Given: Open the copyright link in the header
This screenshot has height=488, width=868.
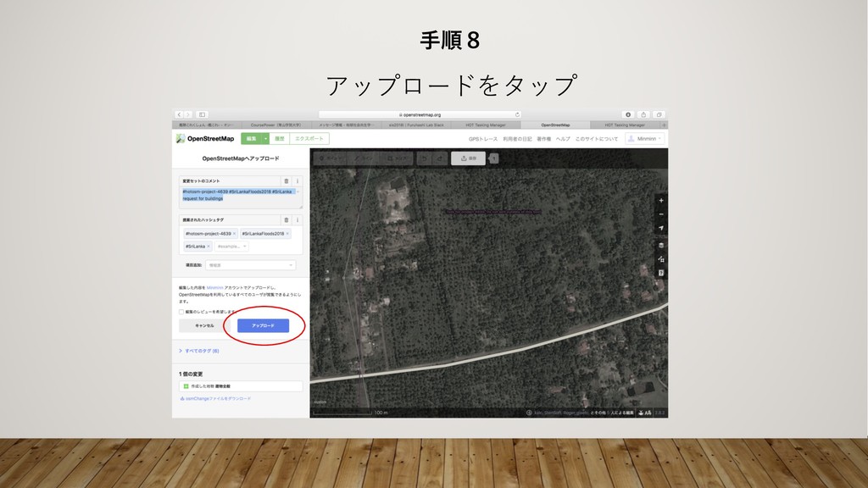Looking at the screenshot, I should coord(543,139).
